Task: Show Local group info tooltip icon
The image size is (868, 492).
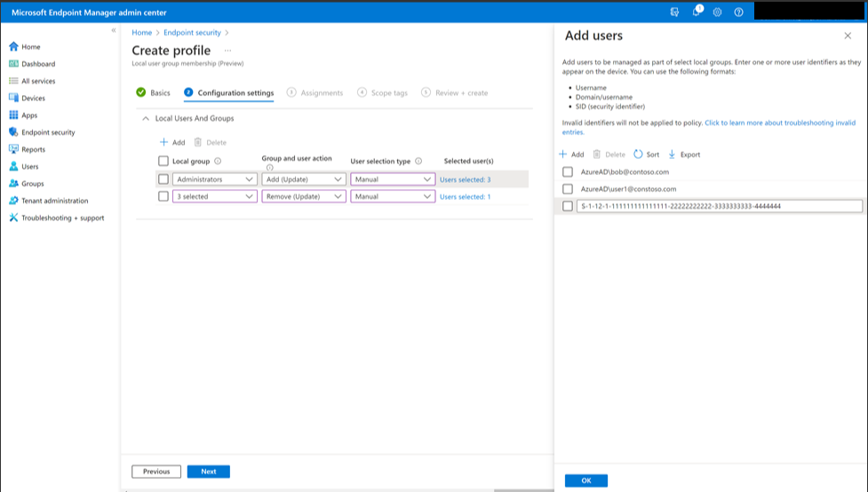Action: (218, 161)
